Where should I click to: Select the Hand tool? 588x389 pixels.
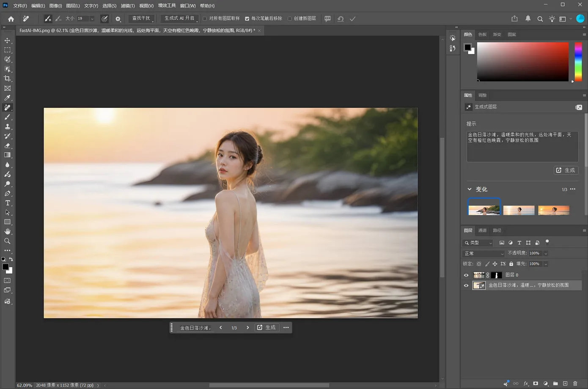(x=7, y=232)
